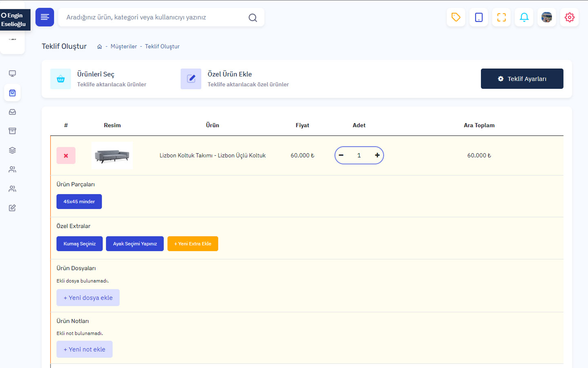Screen dimensions: 588x368
Task: Click the tablet device icon
Action: coord(479,17)
